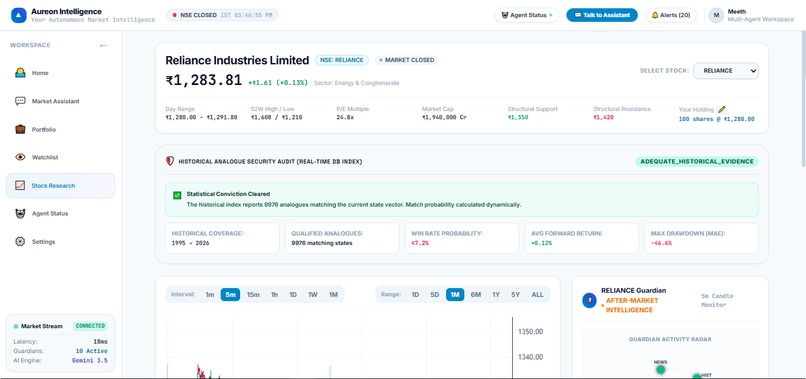Click the Avg Forward Return card
The width and height of the screenshot is (806, 379).
point(581,238)
